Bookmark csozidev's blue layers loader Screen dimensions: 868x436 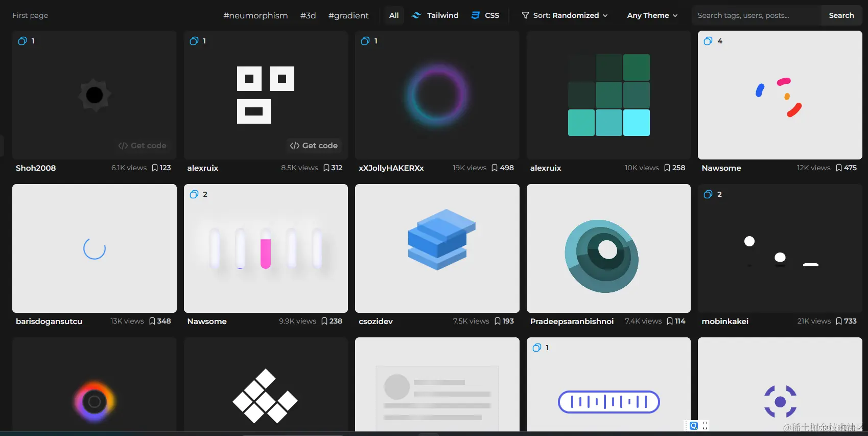(x=498, y=321)
